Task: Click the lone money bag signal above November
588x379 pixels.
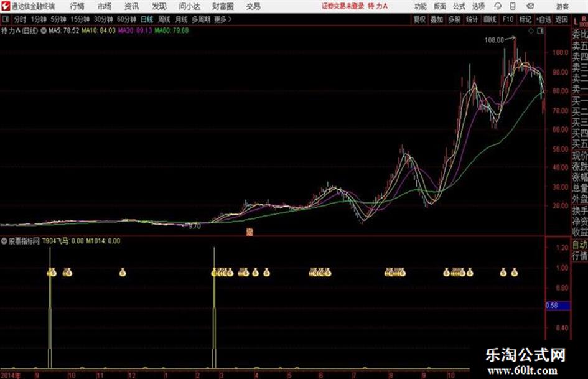Action: coord(123,273)
